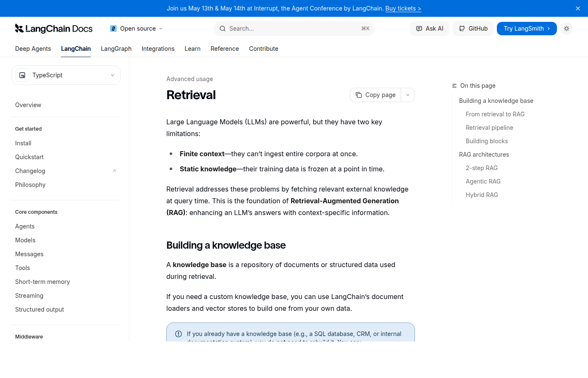Go to Tools in sidebar
588x378 pixels.
[23, 268]
